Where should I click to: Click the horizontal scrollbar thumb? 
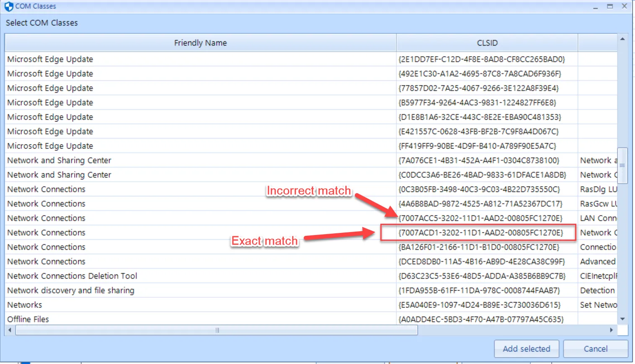coord(216,330)
